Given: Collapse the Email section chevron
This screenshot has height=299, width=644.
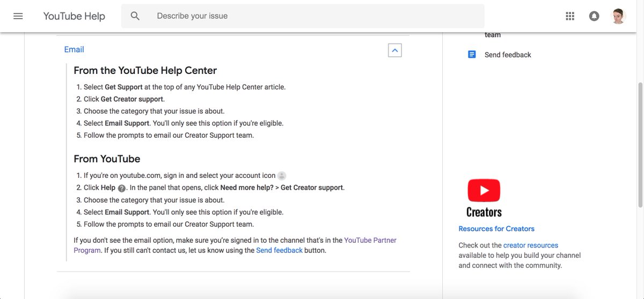Looking at the screenshot, I should click(395, 50).
